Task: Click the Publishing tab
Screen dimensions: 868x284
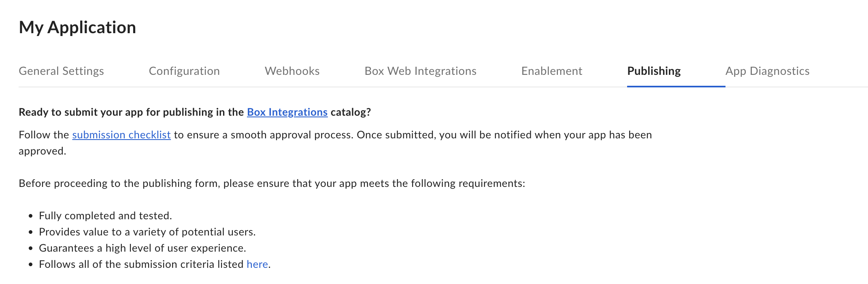Action: [654, 71]
